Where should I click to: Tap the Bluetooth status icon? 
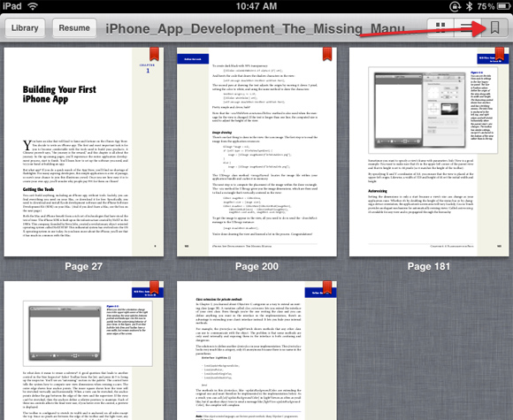pos(469,6)
